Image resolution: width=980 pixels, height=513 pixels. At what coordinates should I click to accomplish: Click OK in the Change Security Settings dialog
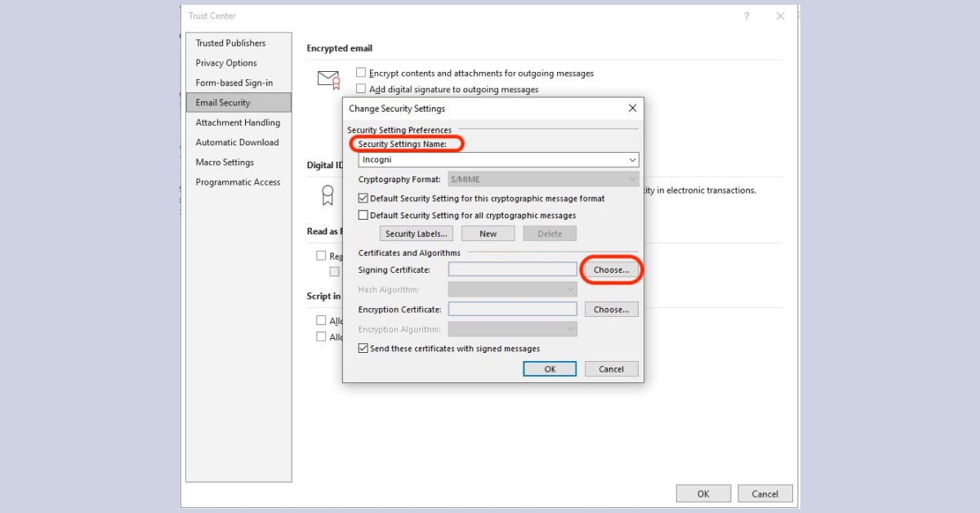tap(550, 368)
